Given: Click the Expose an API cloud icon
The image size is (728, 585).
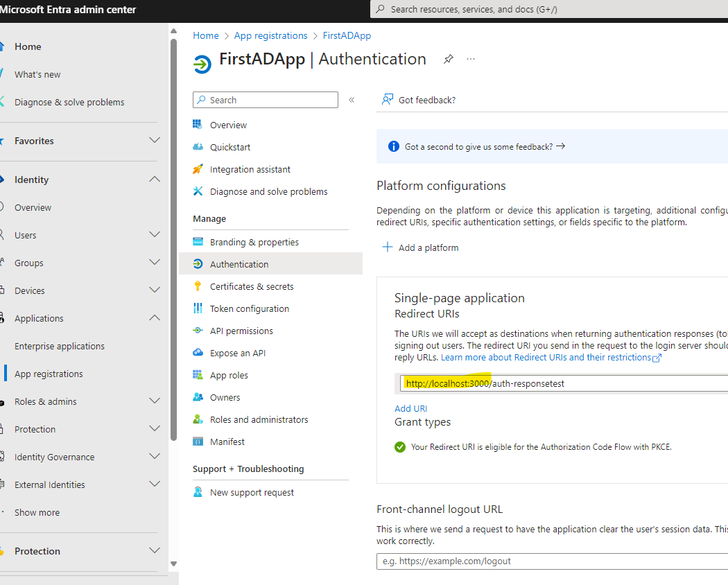Looking at the screenshot, I should [198, 352].
